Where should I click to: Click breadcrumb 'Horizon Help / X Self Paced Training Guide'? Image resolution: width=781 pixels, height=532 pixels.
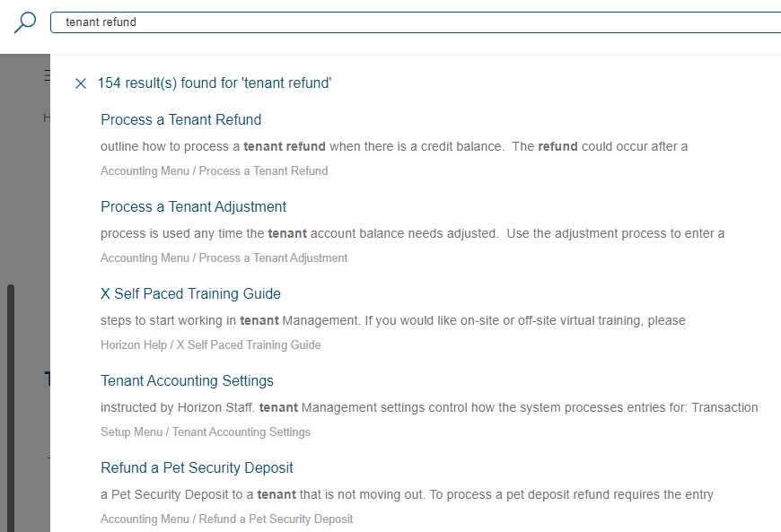(x=210, y=344)
